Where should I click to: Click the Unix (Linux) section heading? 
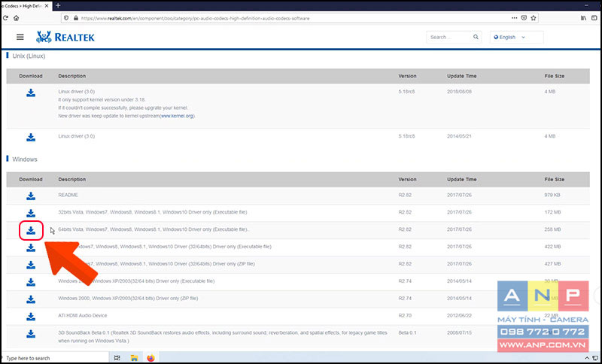click(29, 56)
